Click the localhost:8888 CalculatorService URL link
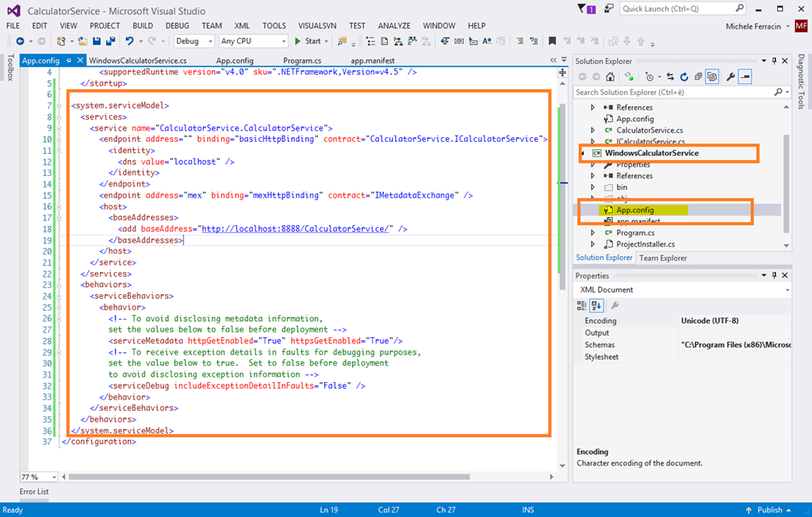The image size is (812, 517). (x=297, y=228)
